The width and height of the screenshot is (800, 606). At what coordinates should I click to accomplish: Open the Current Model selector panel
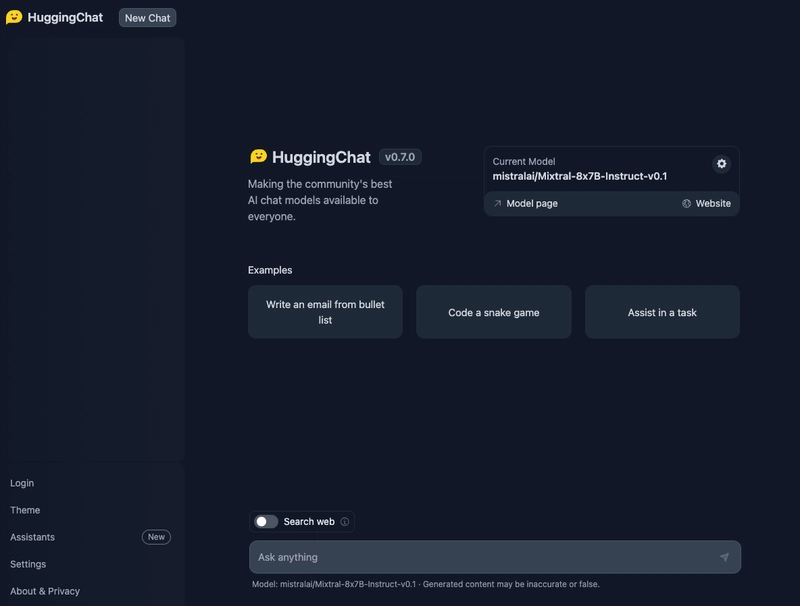(x=580, y=170)
